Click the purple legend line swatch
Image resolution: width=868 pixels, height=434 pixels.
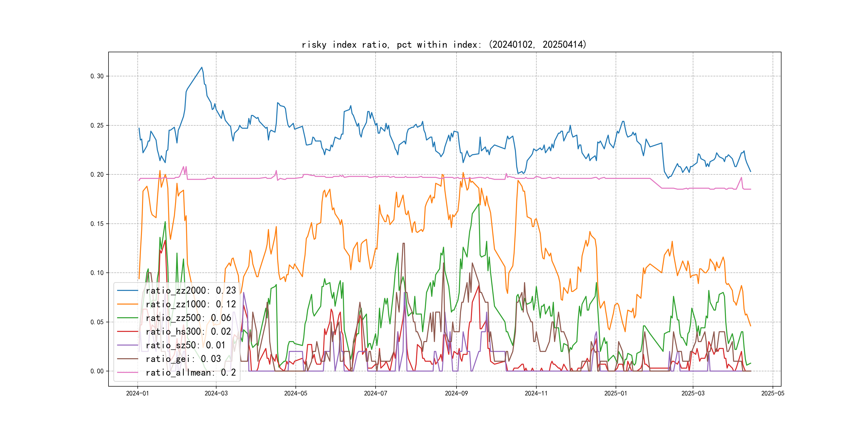point(128,345)
